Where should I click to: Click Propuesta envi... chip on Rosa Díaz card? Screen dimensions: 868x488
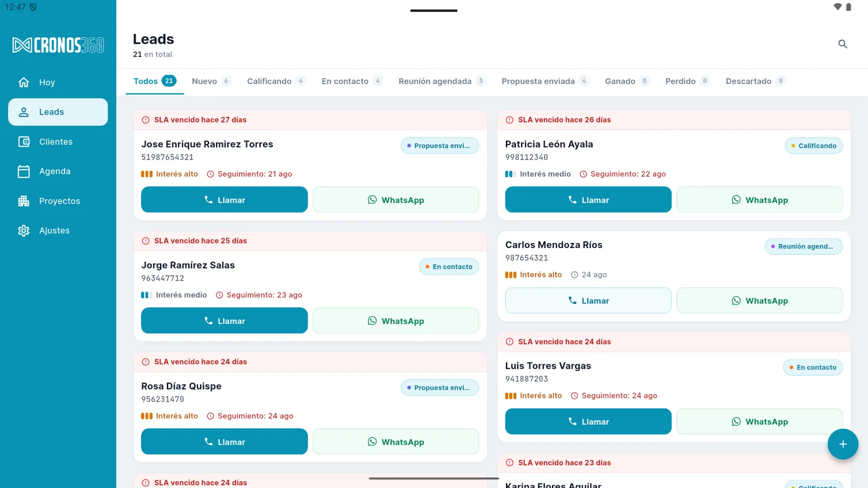[440, 388]
